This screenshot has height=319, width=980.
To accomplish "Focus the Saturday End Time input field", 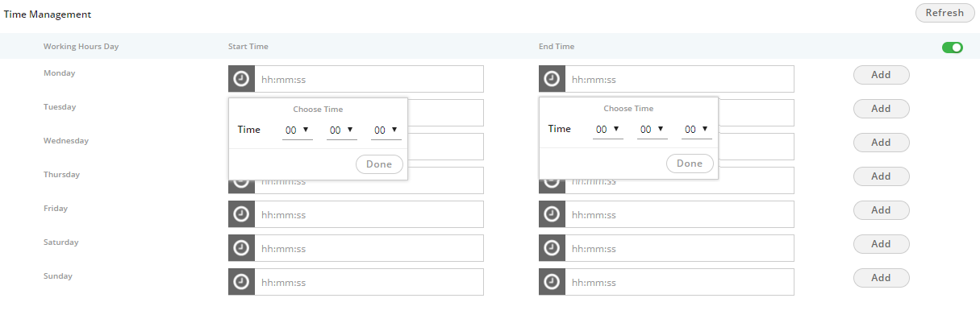I will coord(679,248).
